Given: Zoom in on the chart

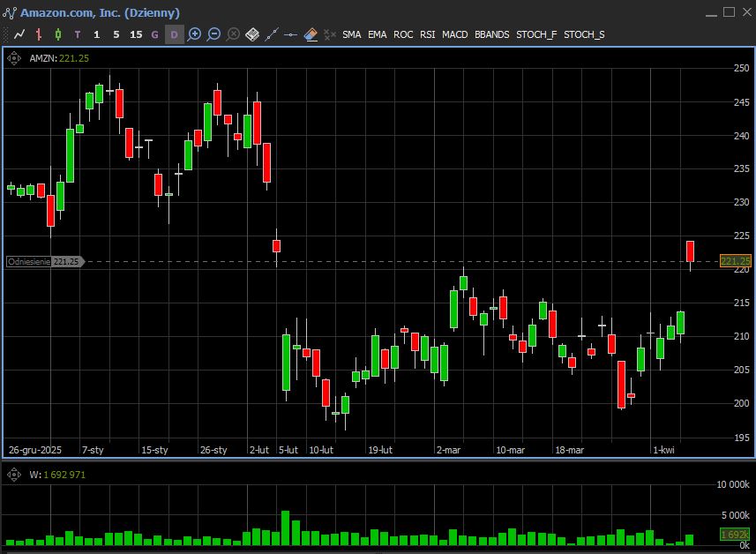Looking at the screenshot, I should point(195,34).
